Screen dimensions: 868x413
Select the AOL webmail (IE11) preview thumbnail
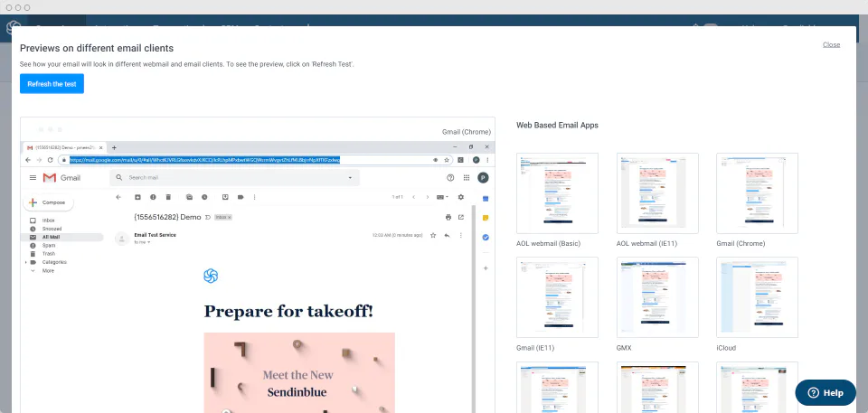pos(657,192)
